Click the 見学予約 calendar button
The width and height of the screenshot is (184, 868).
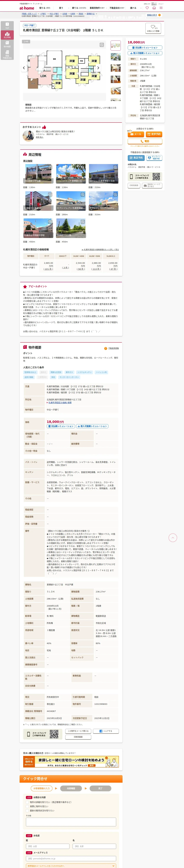pos(154,134)
